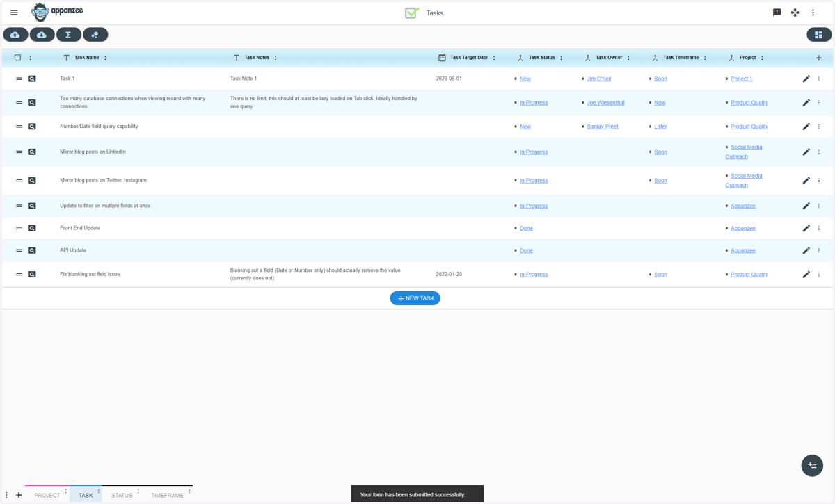Open the feedback message icon in header

[777, 13]
